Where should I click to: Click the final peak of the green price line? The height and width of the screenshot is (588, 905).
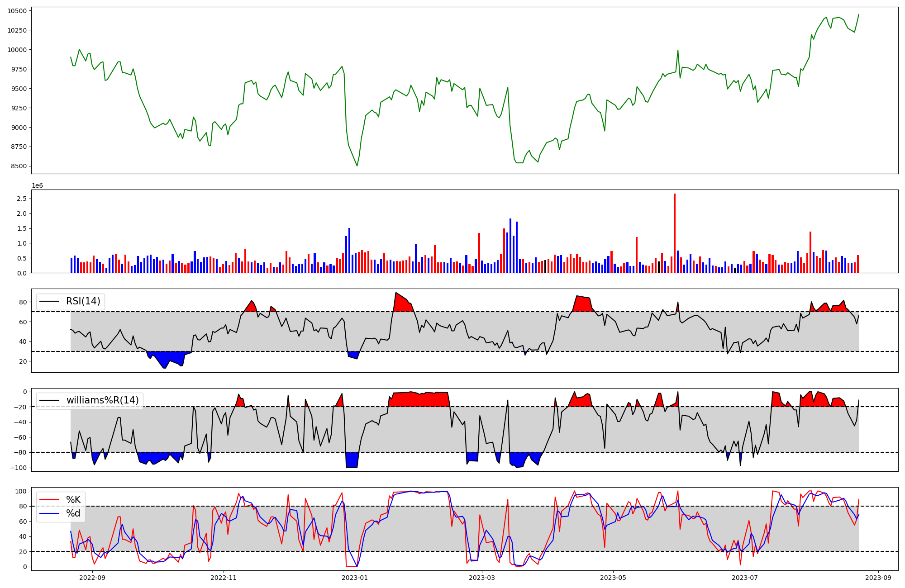[x=858, y=14]
